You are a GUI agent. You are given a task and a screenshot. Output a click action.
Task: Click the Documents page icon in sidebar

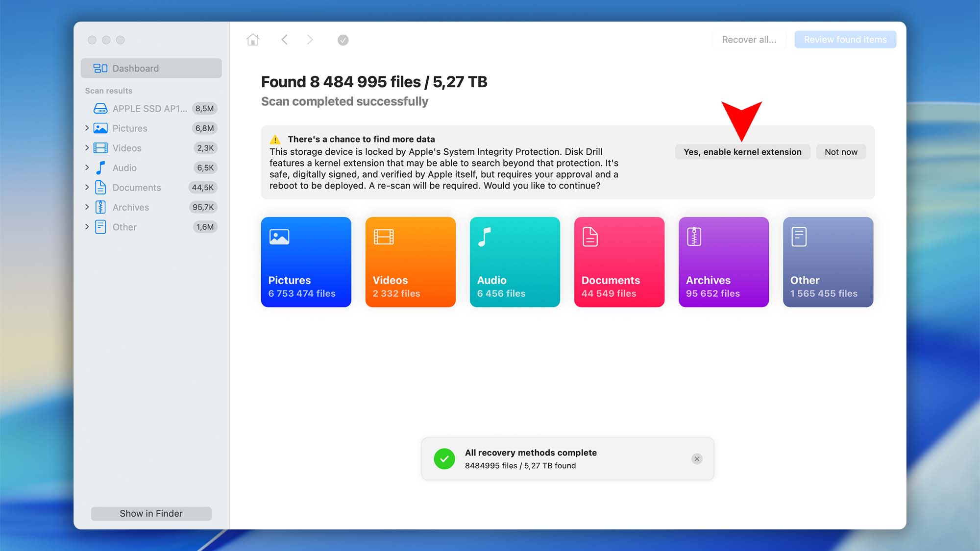tap(100, 188)
